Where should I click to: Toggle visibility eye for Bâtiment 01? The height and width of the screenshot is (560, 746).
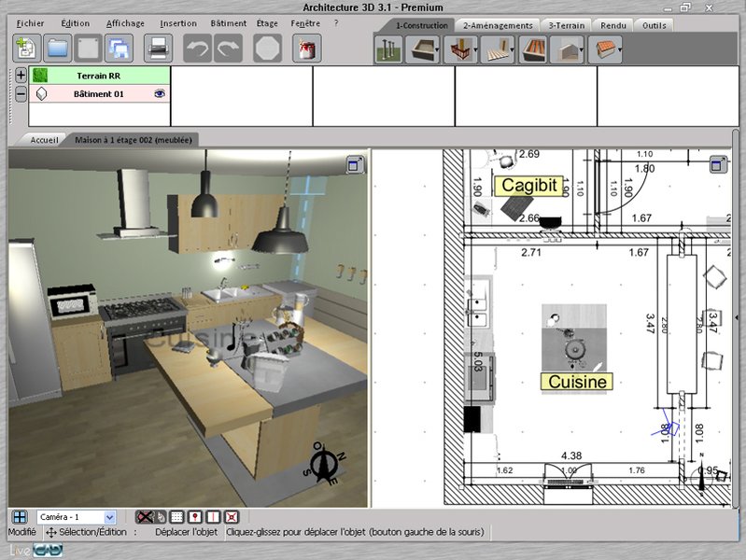[x=160, y=93]
